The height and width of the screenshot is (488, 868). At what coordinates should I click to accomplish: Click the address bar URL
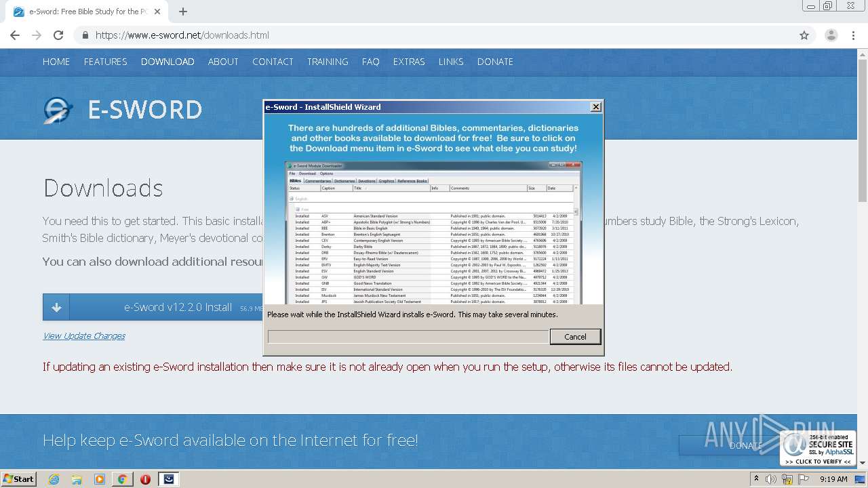pos(182,35)
